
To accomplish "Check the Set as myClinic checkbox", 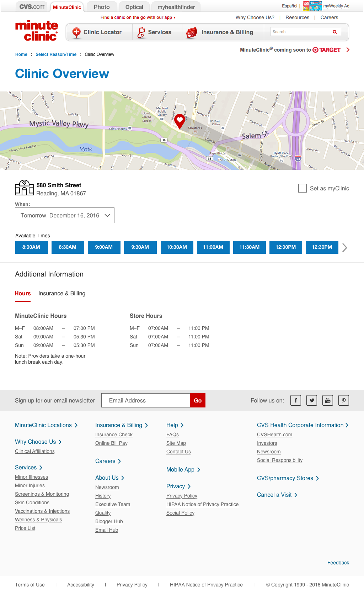I will pyautogui.click(x=303, y=188).
